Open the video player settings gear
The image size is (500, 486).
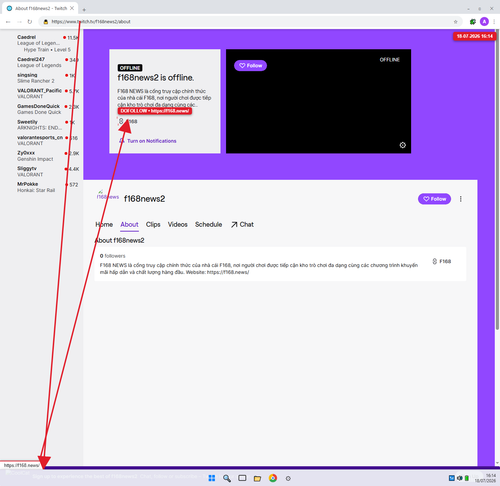pyautogui.click(x=403, y=145)
